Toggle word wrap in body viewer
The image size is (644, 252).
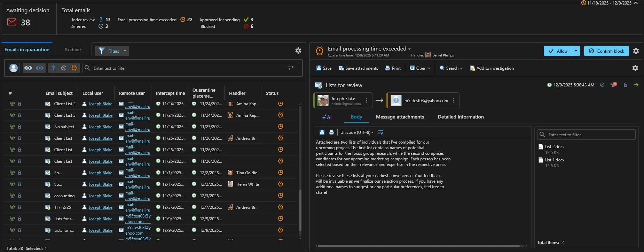(x=381, y=132)
